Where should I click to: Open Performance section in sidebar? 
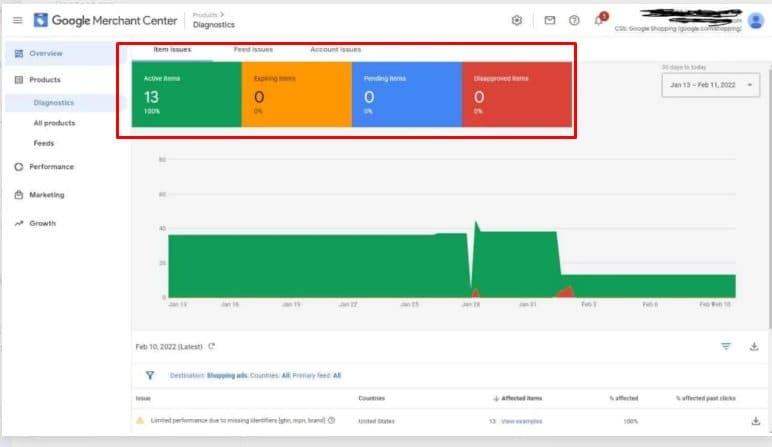pos(51,167)
